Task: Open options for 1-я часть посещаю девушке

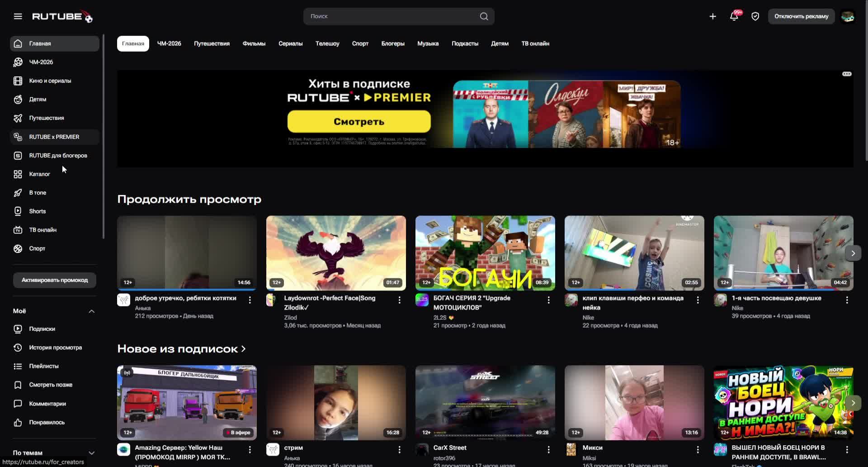Action: coord(847,300)
